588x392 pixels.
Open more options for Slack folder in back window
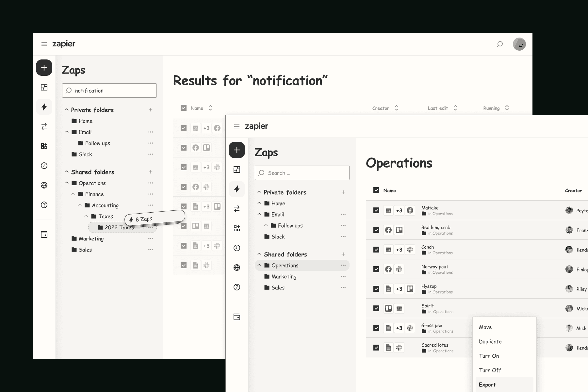tap(151, 154)
